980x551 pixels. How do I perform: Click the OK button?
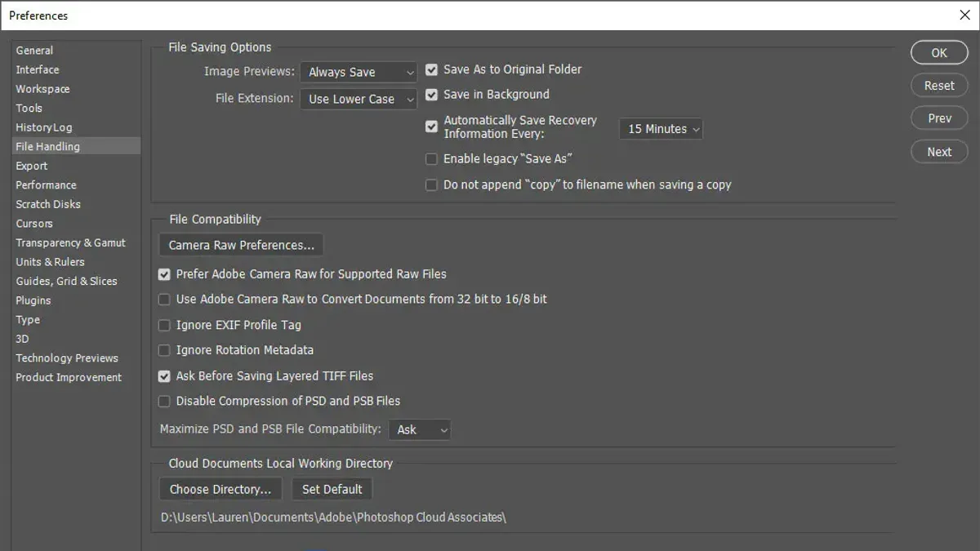pos(939,53)
